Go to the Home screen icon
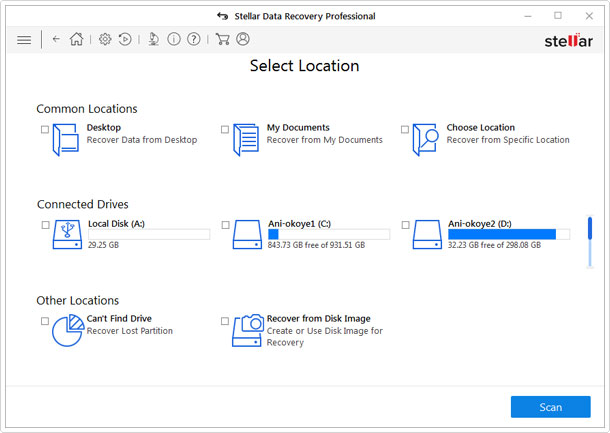The width and height of the screenshot is (610, 433). pyautogui.click(x=76, y=39)
